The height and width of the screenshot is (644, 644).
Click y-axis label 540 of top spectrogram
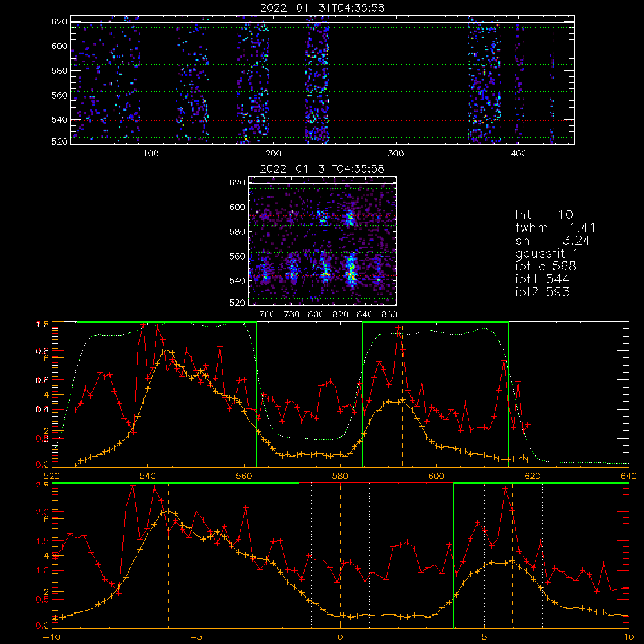pos(59,120)
